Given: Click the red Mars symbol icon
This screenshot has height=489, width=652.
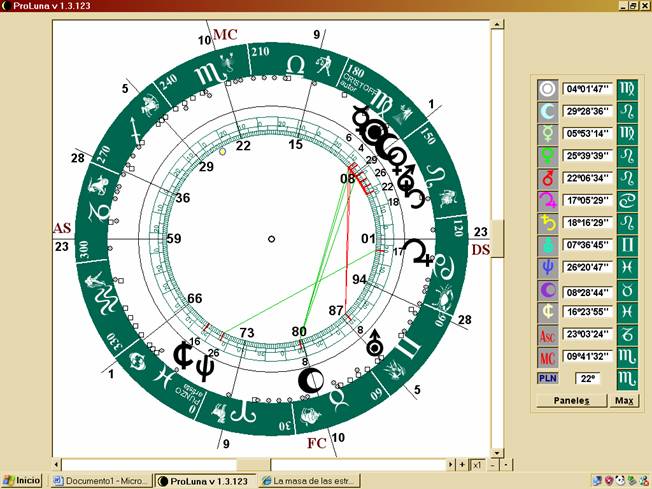Looking at the screenshot, I should click(547, 178).
